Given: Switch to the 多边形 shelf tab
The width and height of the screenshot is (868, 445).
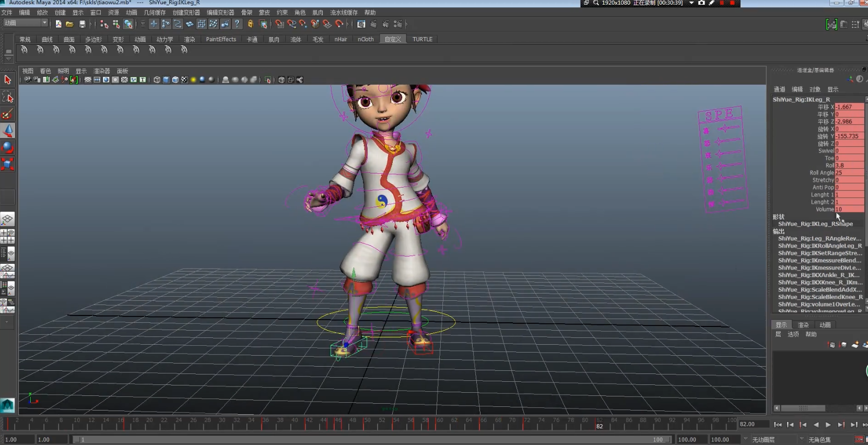Looking at the screenshot, I should pyautogui.click(x=93, y=39).
